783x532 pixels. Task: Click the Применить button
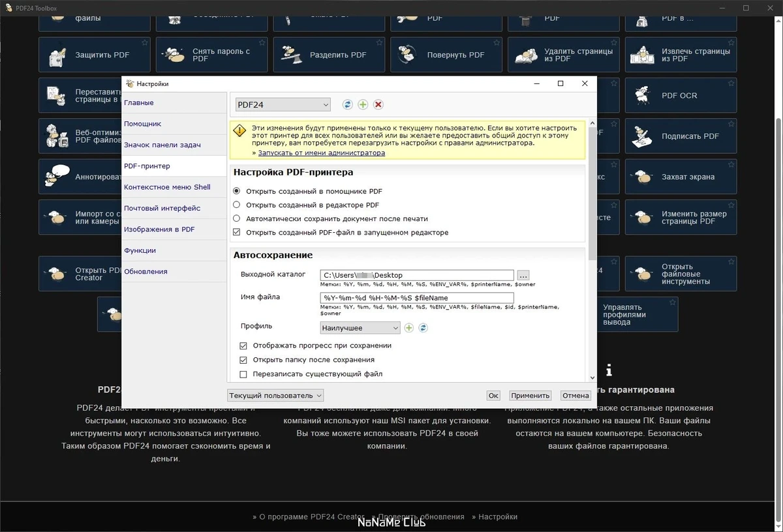point(530,396)
